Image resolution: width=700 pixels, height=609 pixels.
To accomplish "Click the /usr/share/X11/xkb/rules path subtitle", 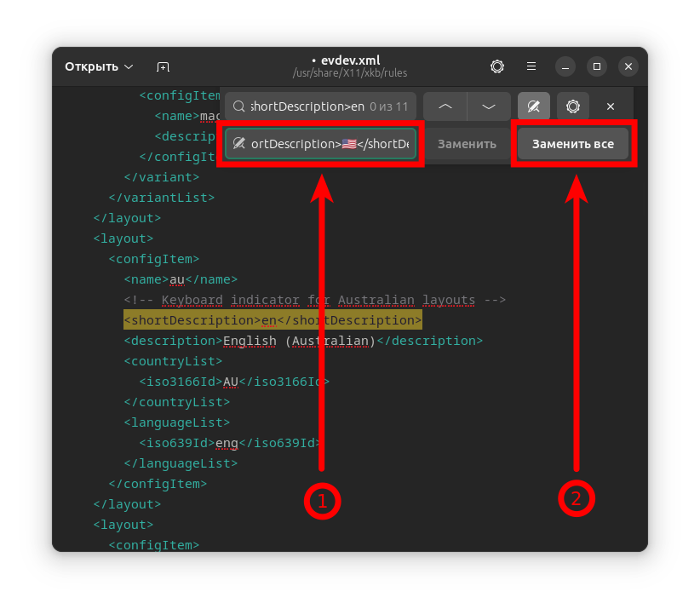I will pyautogui.click(x=350, y=72).
